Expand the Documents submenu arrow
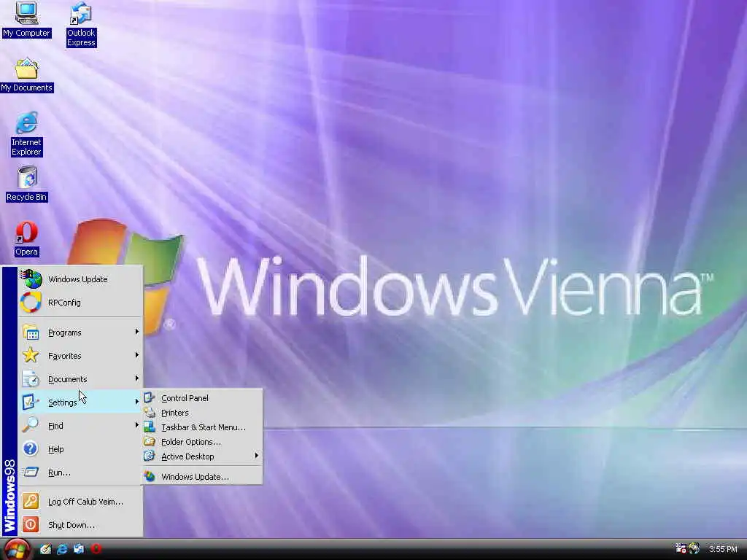Screen dimensions: 747x560 [x=136, y=378]
